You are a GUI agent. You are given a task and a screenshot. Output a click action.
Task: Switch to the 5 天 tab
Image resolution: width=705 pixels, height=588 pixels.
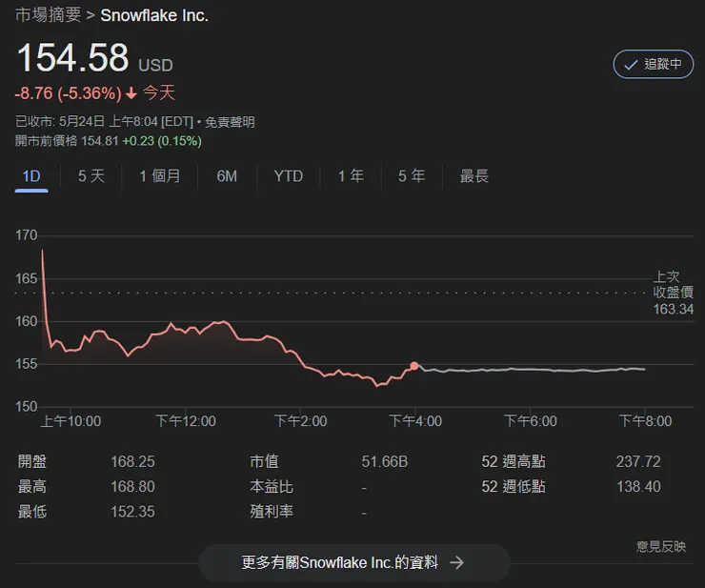(x=91, y=176)
